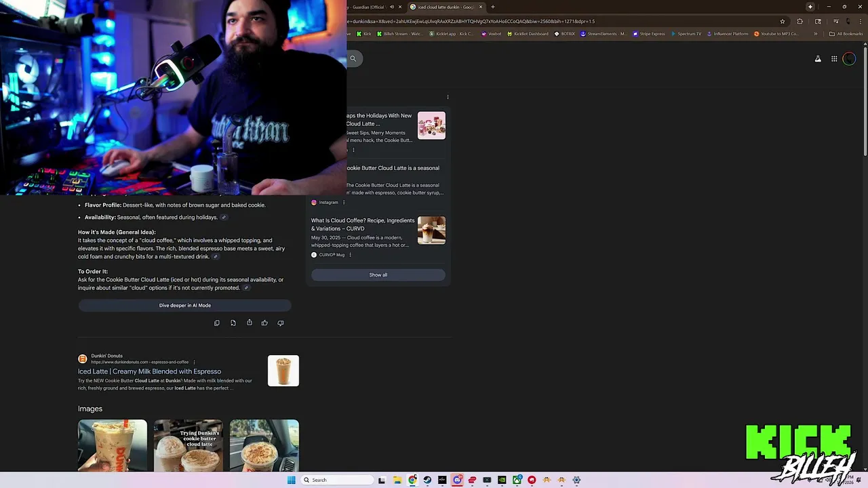The height and width of the screenshot is (488, 868).
Task: Click the Windows Start button
Action: 292,480
